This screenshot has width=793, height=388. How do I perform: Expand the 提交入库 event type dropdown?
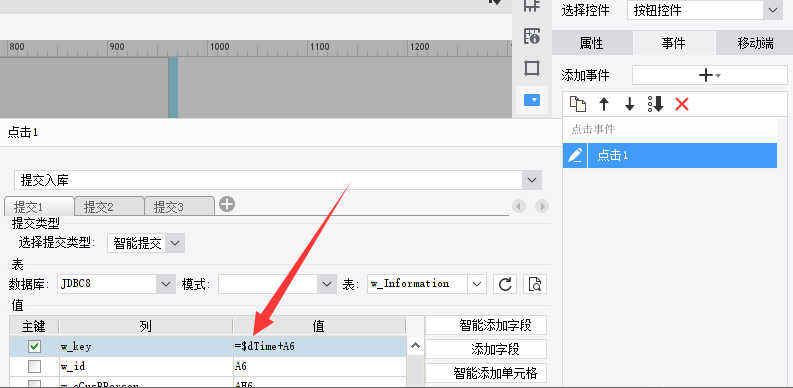278,180
